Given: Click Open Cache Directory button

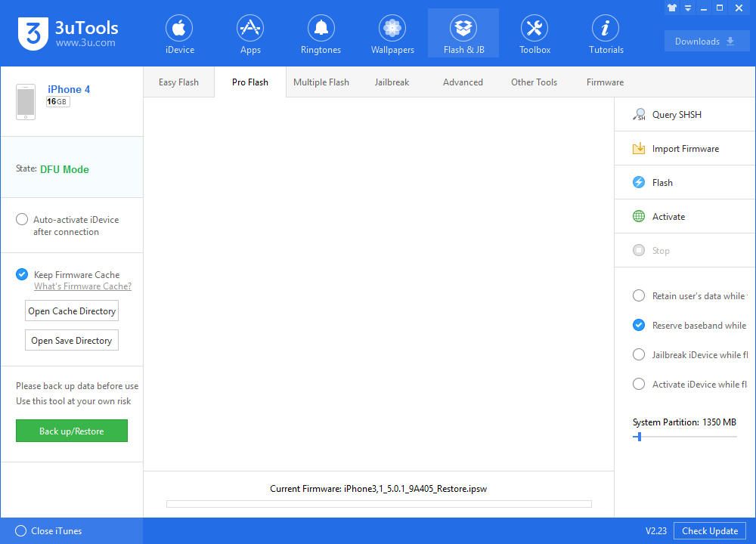Looking at the screenshot, I should pos(72,311).
